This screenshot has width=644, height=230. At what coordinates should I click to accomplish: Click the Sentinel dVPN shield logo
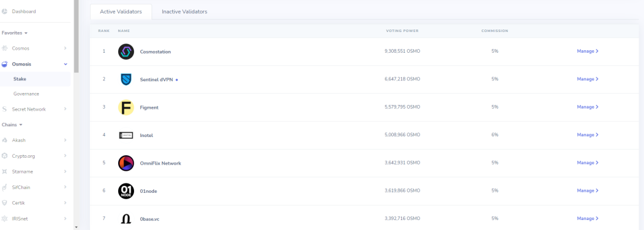tap(126, 79)
